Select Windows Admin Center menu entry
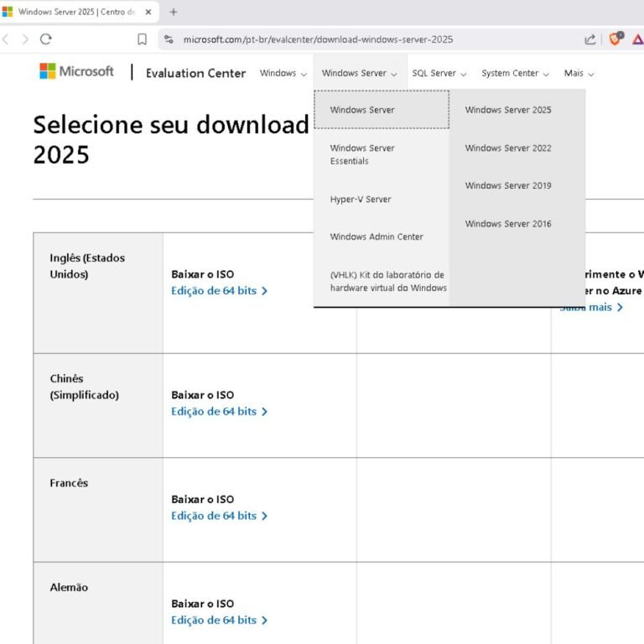 click(377, 236)
